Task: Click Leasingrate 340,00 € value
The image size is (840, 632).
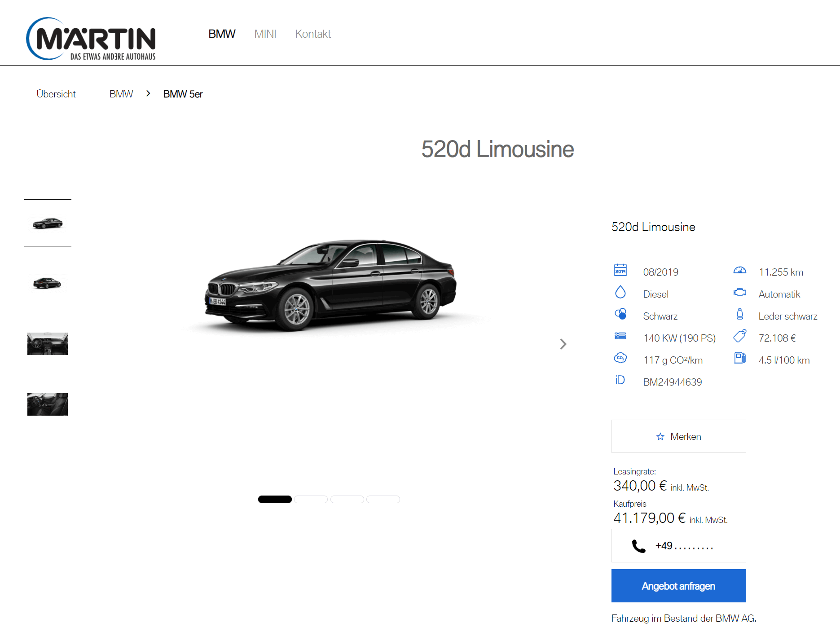Action: 640,486
